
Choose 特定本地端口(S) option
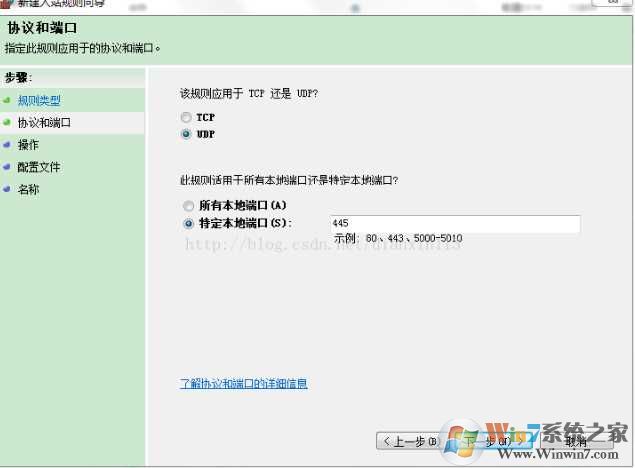[188, 223]
